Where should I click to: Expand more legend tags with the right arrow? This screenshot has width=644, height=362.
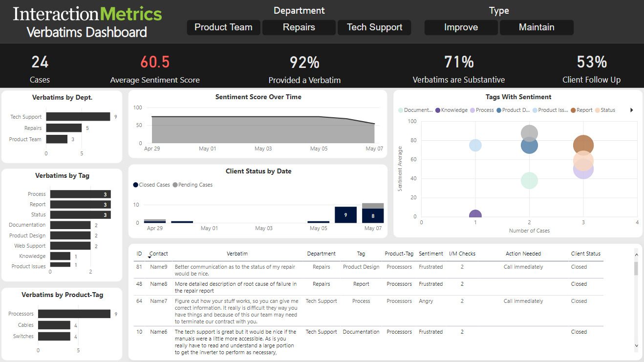pos(631,110)
